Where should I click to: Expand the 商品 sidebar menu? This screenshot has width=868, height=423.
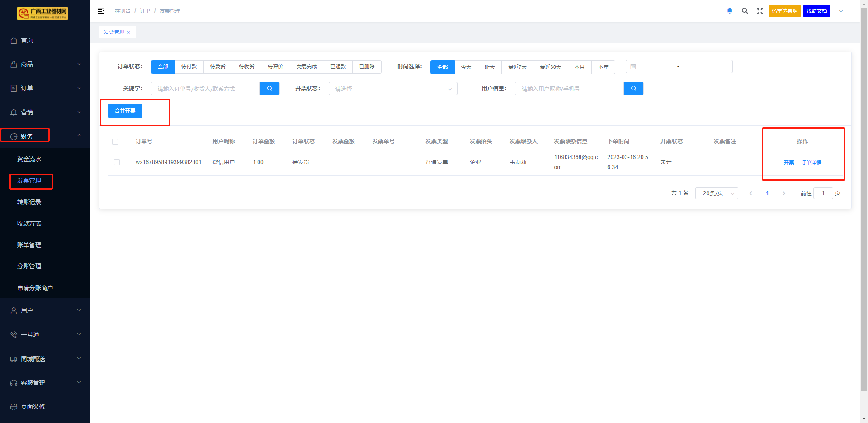(x=45, y=64)
